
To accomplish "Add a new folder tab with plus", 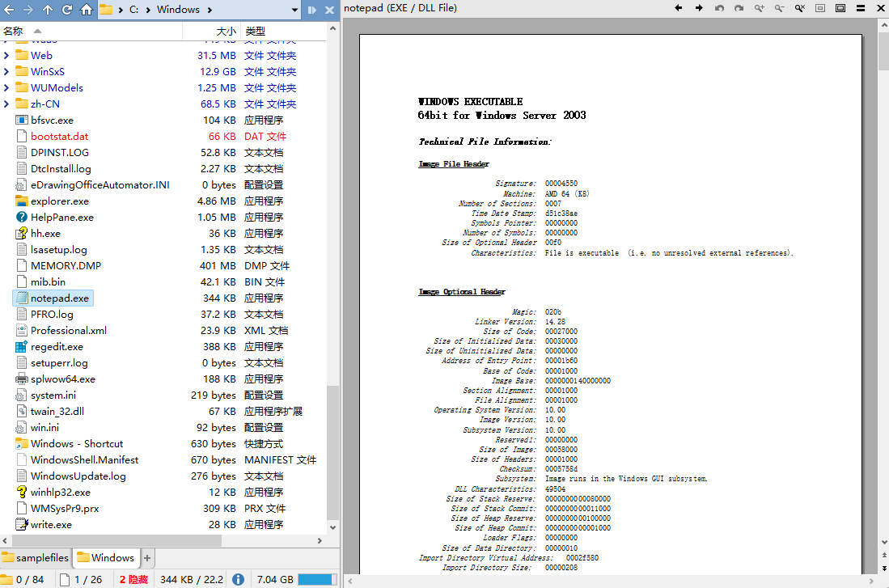I will [147, 558].
